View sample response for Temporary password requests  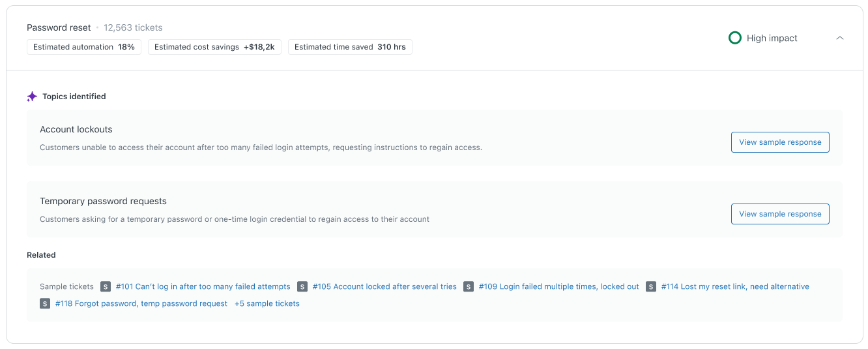pos(779,214)
